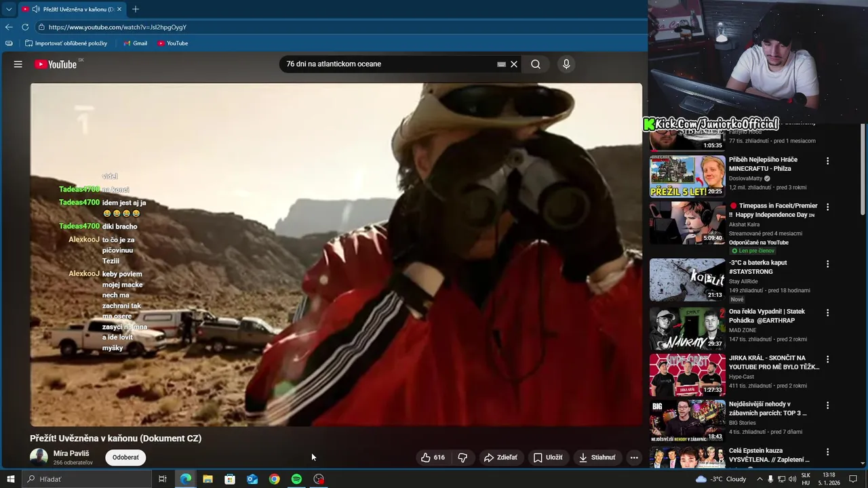The width and height of the screenshot is (868, 488).
Task: Open the YouTube bookmark in favorites bar
Action: [x=172, y=43]
